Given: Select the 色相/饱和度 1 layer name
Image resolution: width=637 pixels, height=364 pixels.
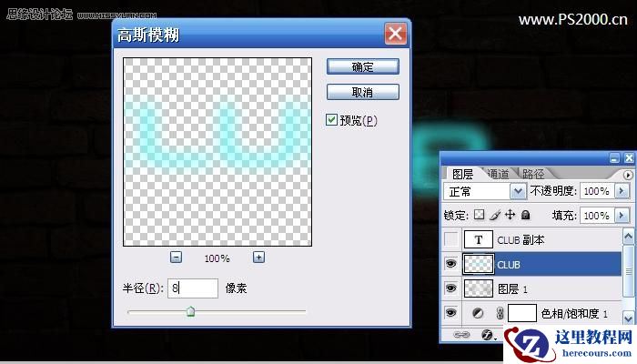Looking at the screenshot, I should pos(574,314).
